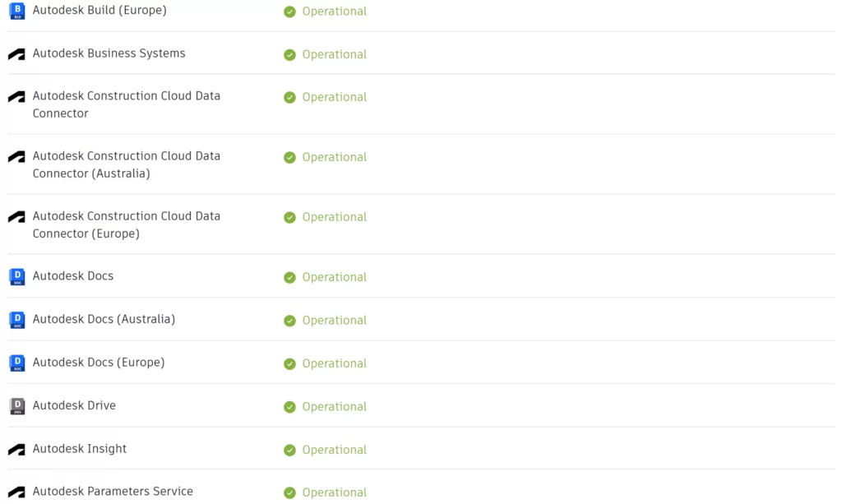Open the Autodesk Insight service entry

(79, 448)
